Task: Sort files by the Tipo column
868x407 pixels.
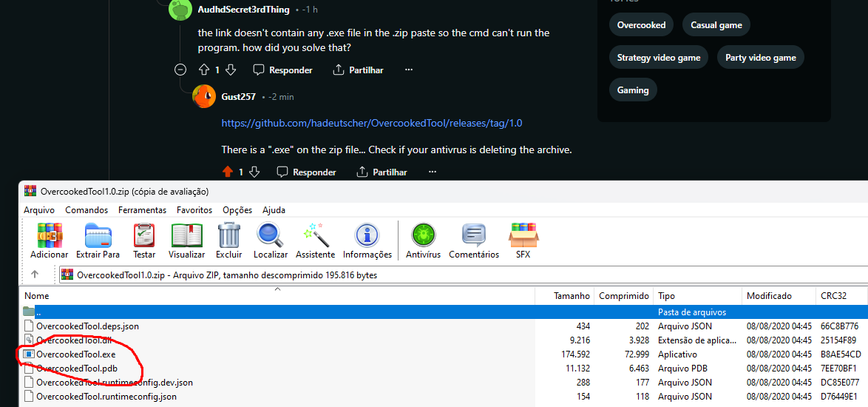Action: click(x=697, y=296)
